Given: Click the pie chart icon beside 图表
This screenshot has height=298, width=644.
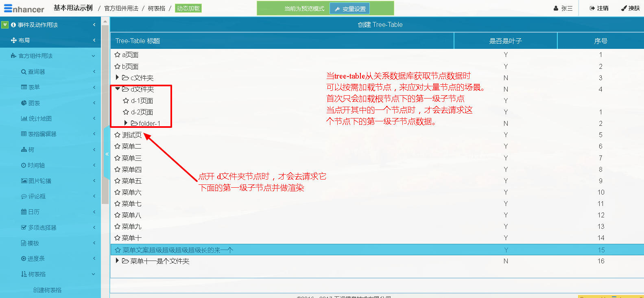Looking at the screenshot, I should (x=24, y=103).
